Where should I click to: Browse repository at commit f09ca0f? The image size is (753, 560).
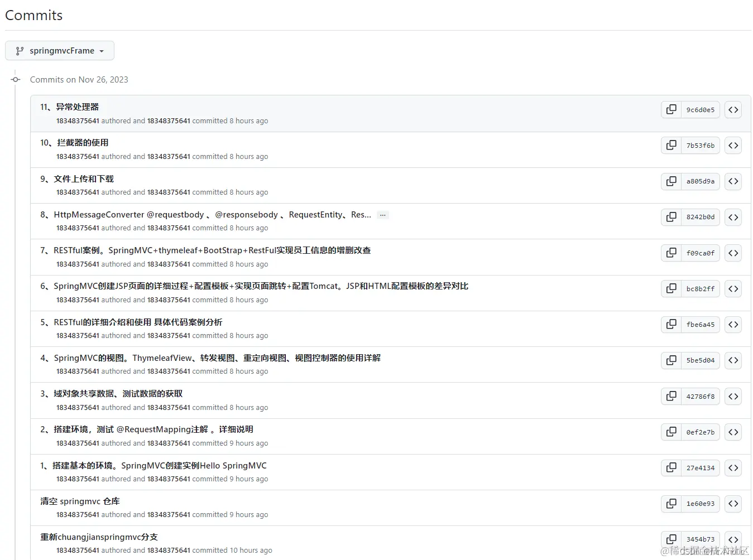click(x=733, y=253)
